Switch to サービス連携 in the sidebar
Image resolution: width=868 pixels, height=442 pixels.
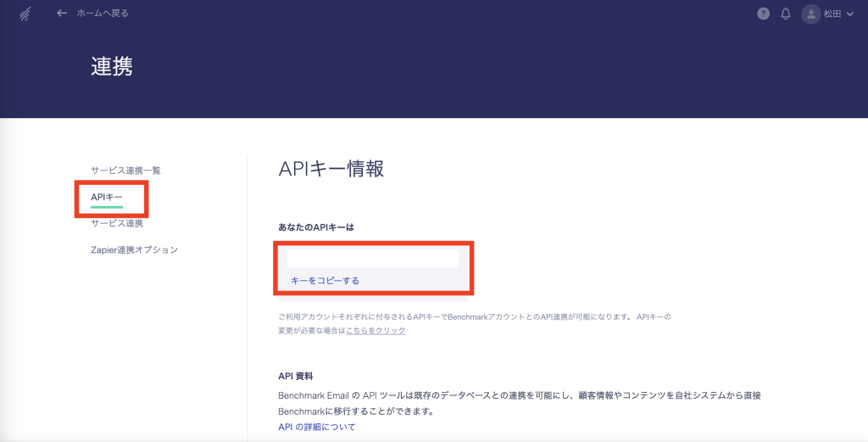coord(117,223)
